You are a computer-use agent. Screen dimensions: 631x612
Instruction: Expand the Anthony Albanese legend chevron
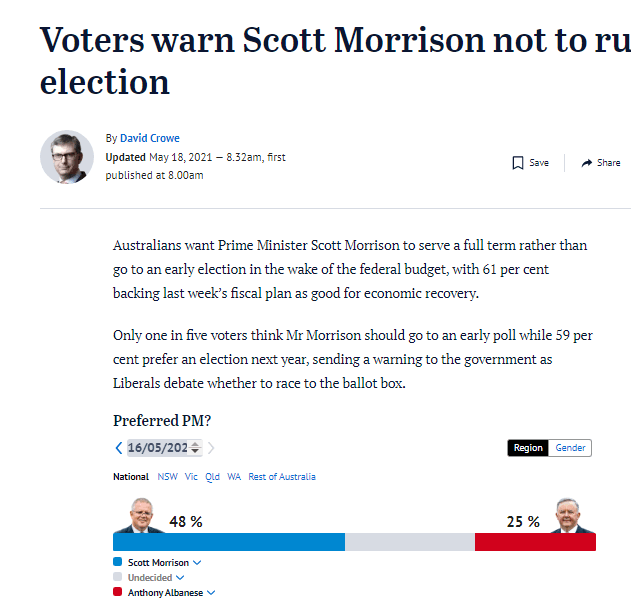(x=211, y=593)
